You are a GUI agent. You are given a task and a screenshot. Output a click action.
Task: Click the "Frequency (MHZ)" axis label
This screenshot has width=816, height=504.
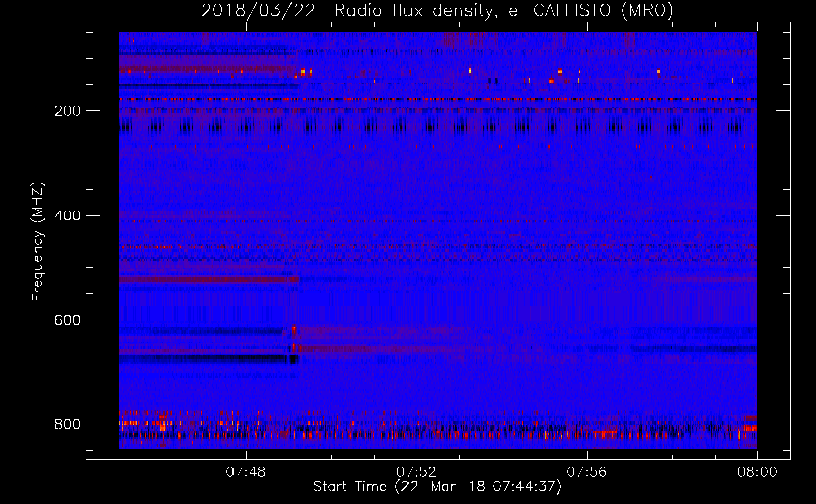tap(38, 241)
